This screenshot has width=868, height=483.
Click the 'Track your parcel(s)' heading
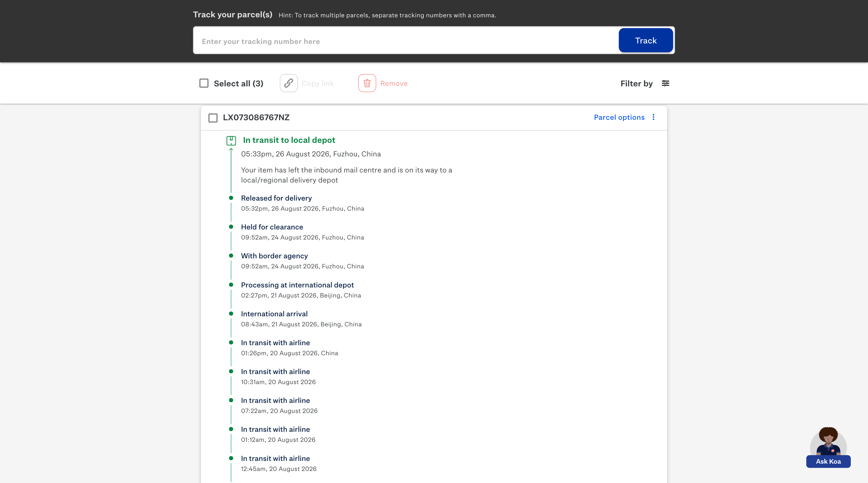(233, 15)
